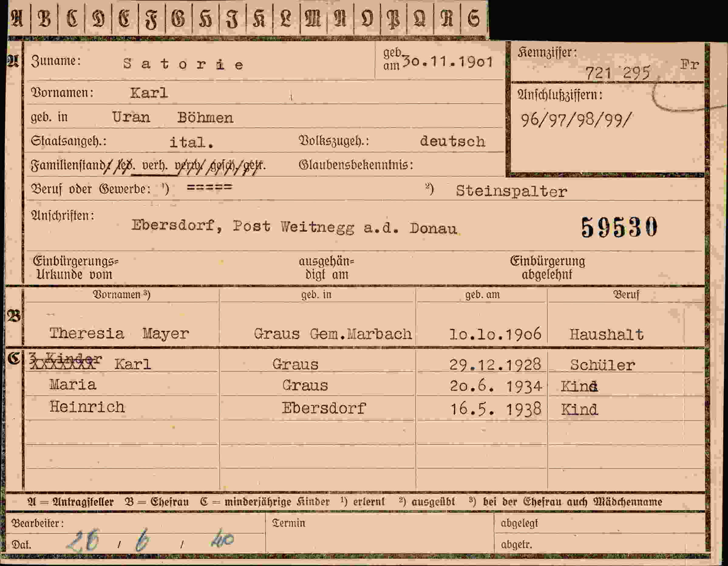Click child name 'Karl' in section C
Image resolution: width=728 pixels, height=566 pixels.
(x=133, y=364)
